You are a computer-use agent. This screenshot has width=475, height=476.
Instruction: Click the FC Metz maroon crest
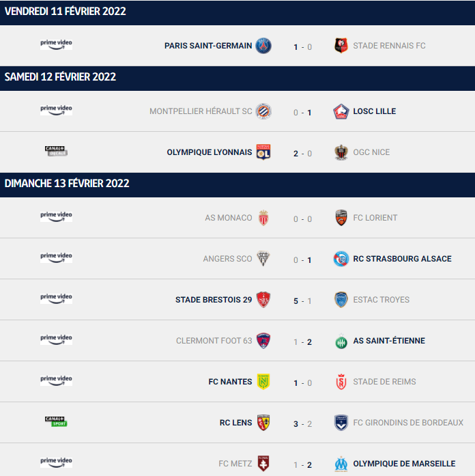pyautogui.click(x=263, y=464)
